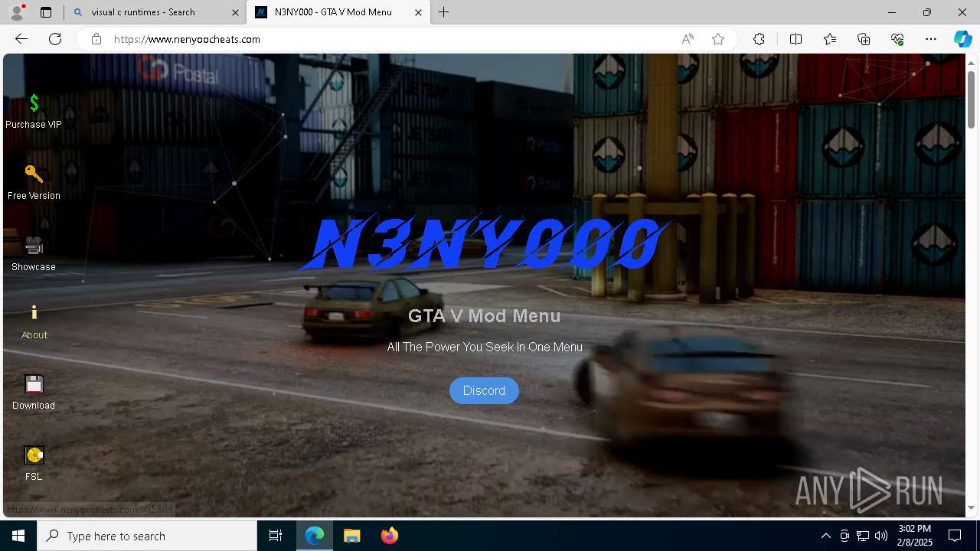Click scrollbar down arrow
Screen dimensions: 980x551
pos(971,507)
